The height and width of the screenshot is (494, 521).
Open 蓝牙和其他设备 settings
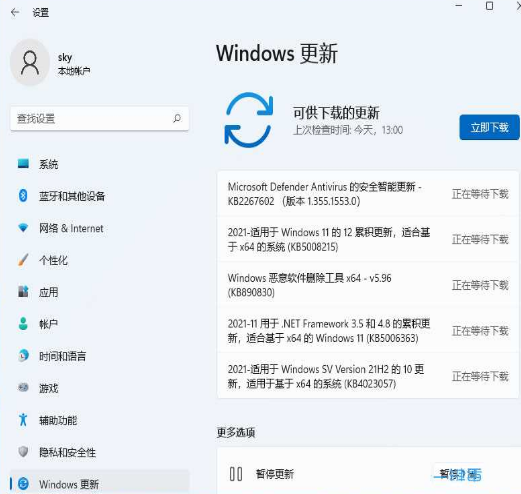click(x=100, y=196)
